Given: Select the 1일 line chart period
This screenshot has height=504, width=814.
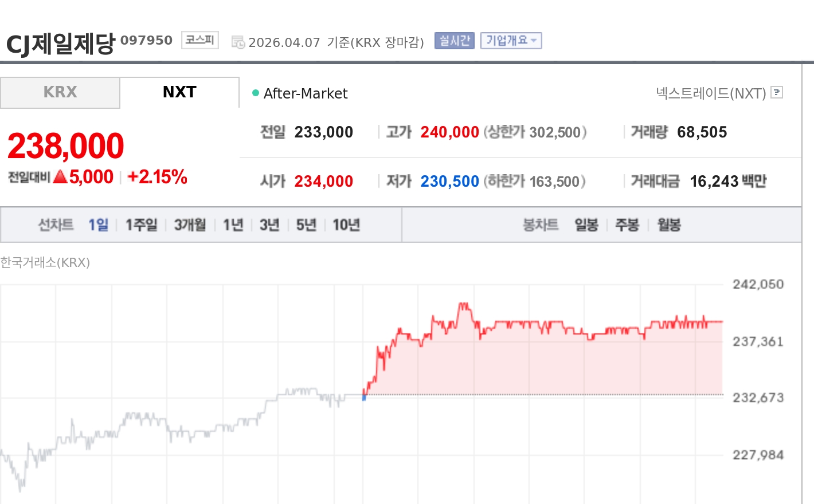Looking at the screenshot, I should point(98,225).
